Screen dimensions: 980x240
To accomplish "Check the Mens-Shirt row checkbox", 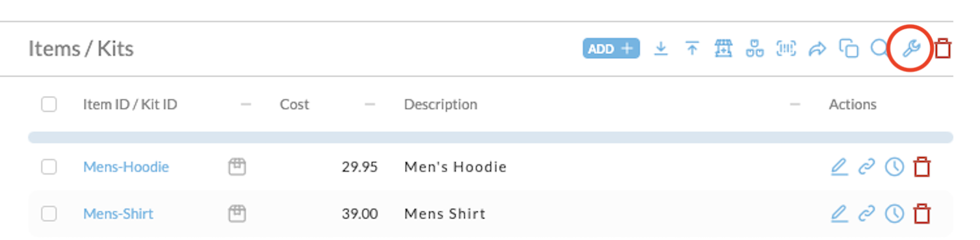I will pyautogui.click(x=49, y=214).
